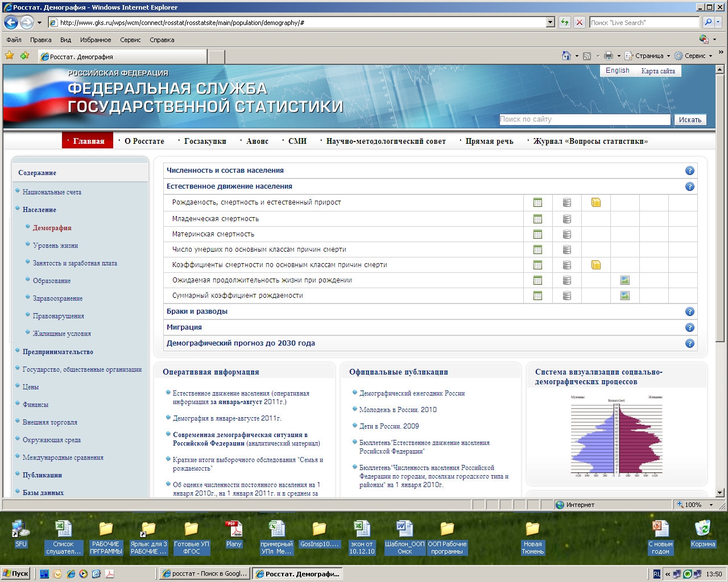The image size is (728, 582).
Task: Open database icon for Младенческая смертность
Action: 567,219
